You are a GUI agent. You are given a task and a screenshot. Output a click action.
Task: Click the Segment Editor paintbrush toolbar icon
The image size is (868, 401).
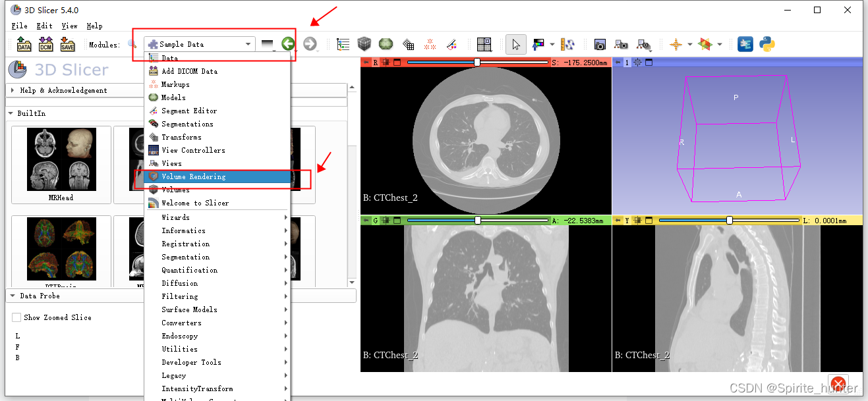pyautogui.click(x=451, y=44)
